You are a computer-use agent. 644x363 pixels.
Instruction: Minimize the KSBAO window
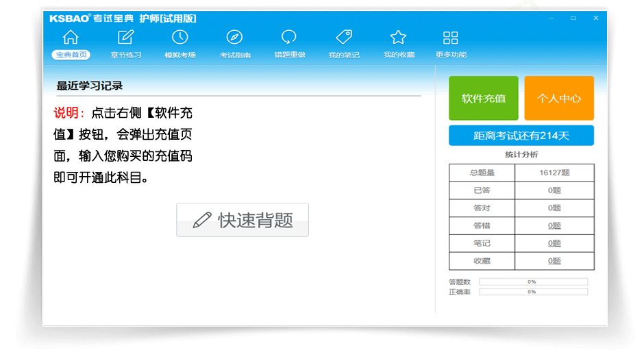[551, 18]
